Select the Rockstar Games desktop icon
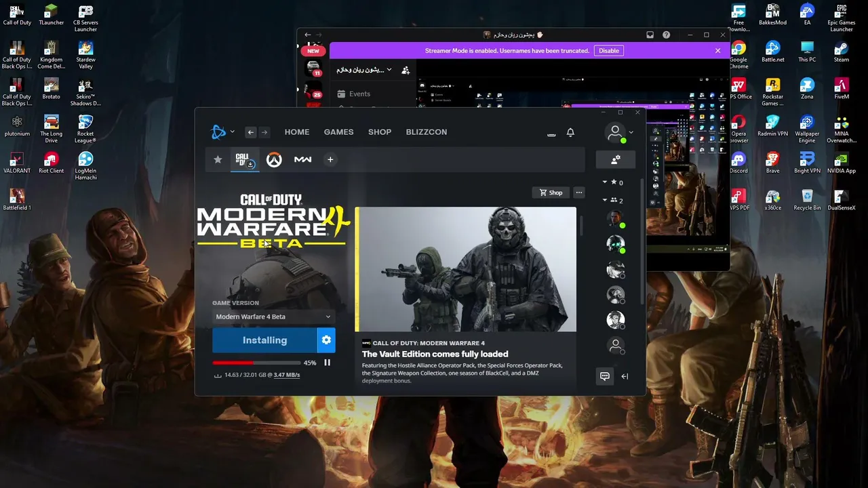 773,92
